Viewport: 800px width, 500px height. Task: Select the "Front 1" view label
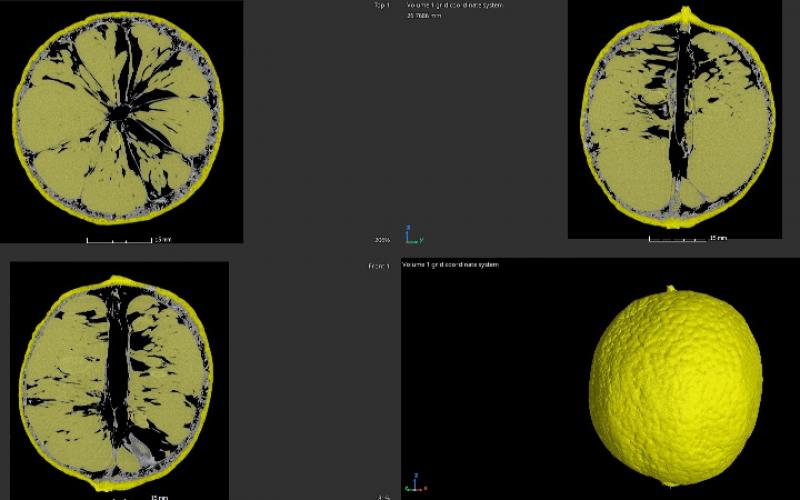coord(379,266)
